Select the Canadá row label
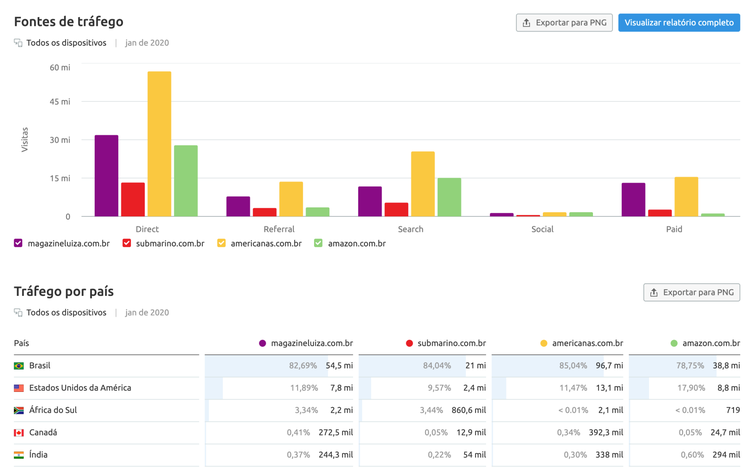This screenshot has height=475, width=750. click(43, 432)
